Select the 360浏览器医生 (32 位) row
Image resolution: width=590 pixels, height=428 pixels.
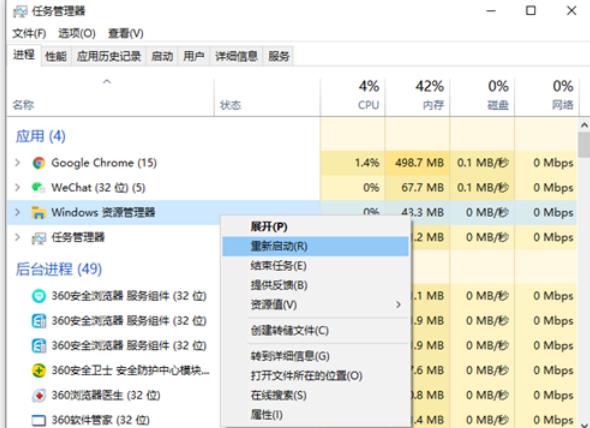113,395
